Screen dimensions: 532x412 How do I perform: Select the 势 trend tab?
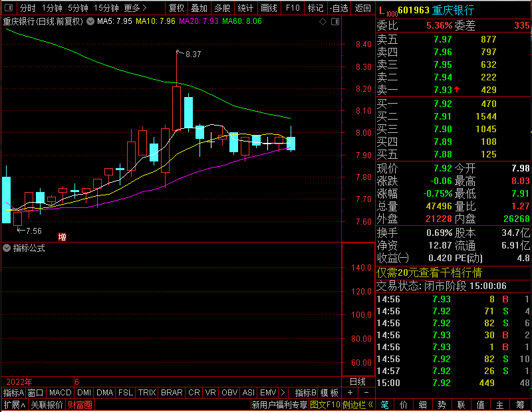pos(442,405)
